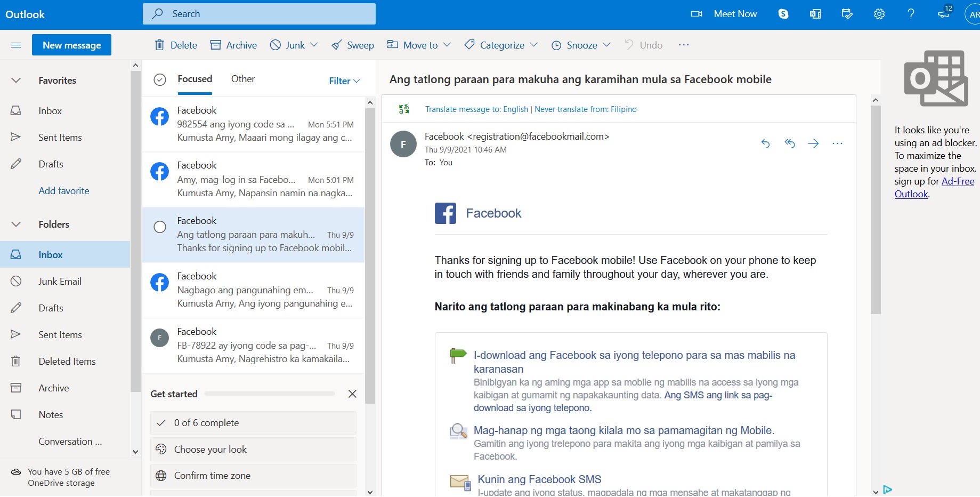
Task: Open the Ad-Free Outlook link
Action: pyautogui.click(x=935, y=188)
